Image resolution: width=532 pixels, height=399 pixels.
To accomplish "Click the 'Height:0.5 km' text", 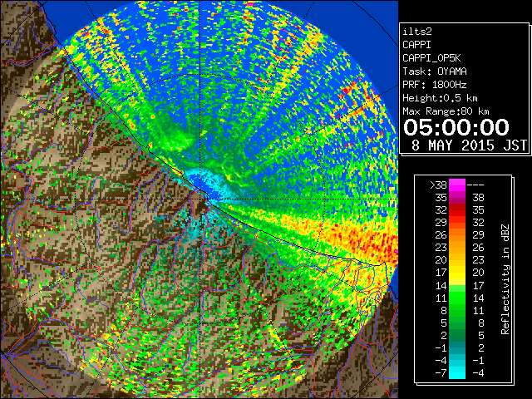I will click(440, 98).
